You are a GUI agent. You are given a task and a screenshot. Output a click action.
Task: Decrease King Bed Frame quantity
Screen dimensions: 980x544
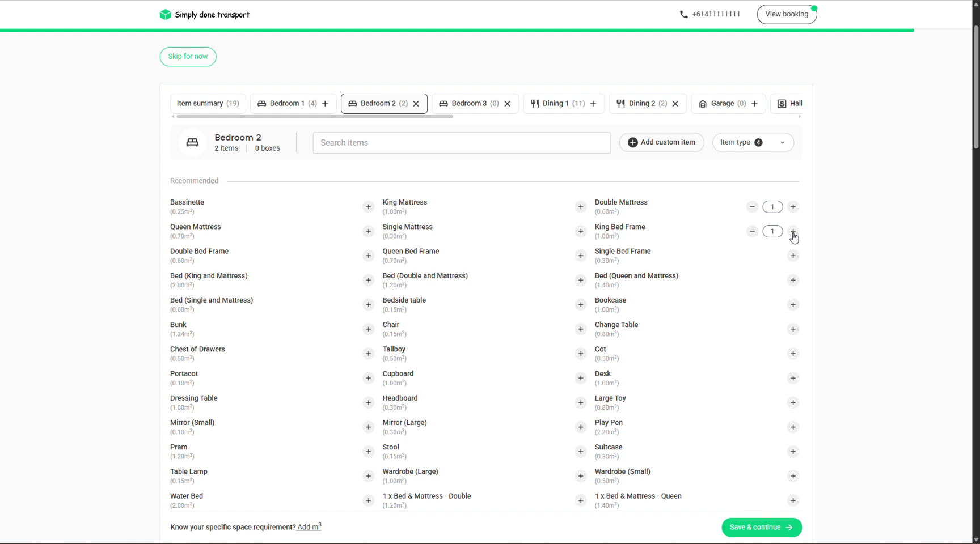click(752, 231)
